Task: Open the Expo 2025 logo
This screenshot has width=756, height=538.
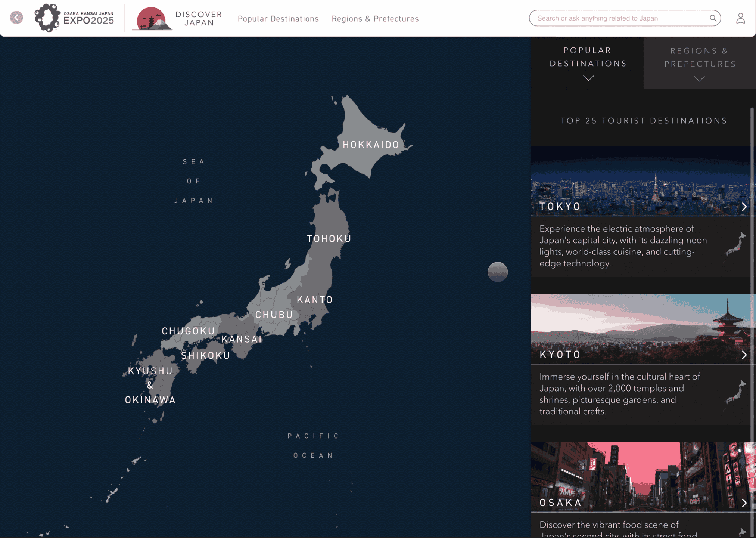Action: pos(74,18)
